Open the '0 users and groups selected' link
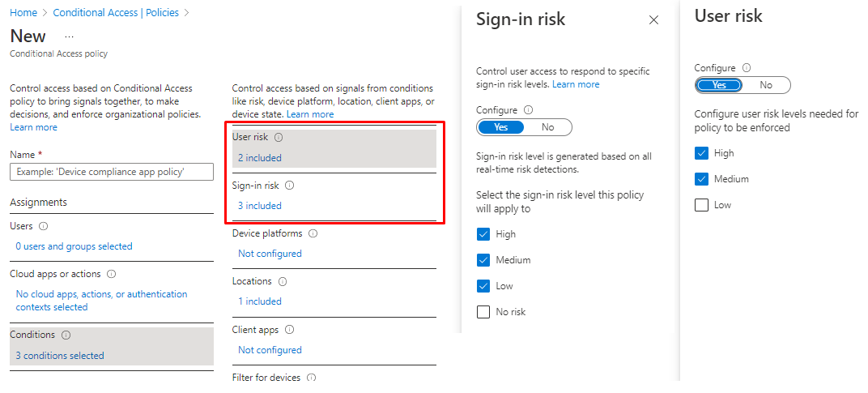 (x=74, y=246)
